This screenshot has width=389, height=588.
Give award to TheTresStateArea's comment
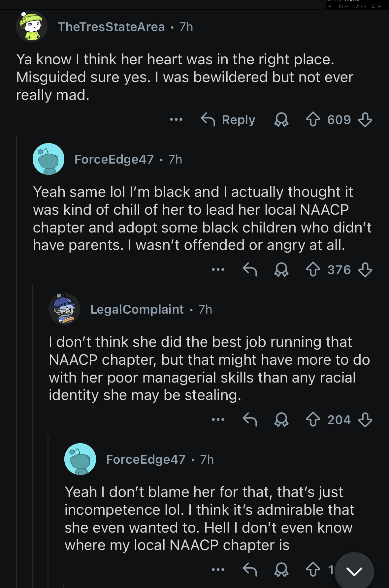[x=281, y=120]
